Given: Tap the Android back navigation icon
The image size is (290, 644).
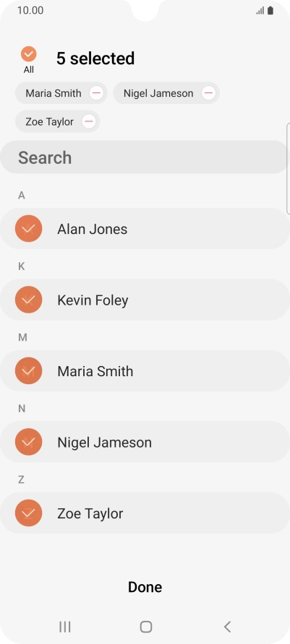Looking at the screenshot, I should point(227,627).
